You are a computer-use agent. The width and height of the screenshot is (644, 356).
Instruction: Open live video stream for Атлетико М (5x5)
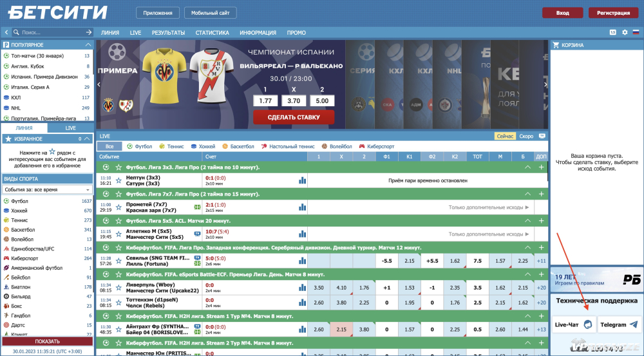[197, 234]
